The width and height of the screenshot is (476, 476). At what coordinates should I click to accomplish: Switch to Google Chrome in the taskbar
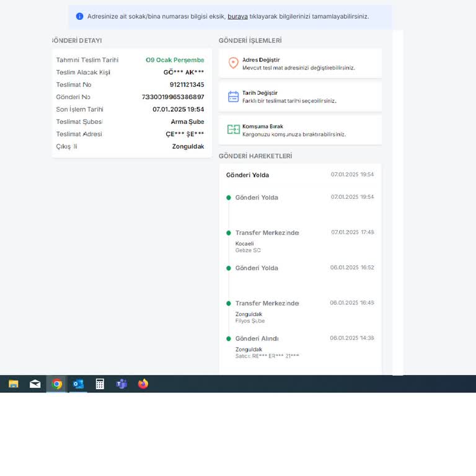click(x=57, y=384)
